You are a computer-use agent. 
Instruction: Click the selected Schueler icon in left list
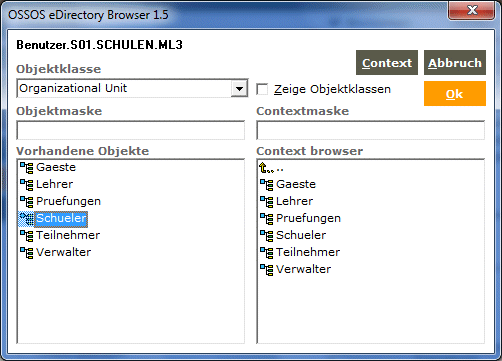26,218
